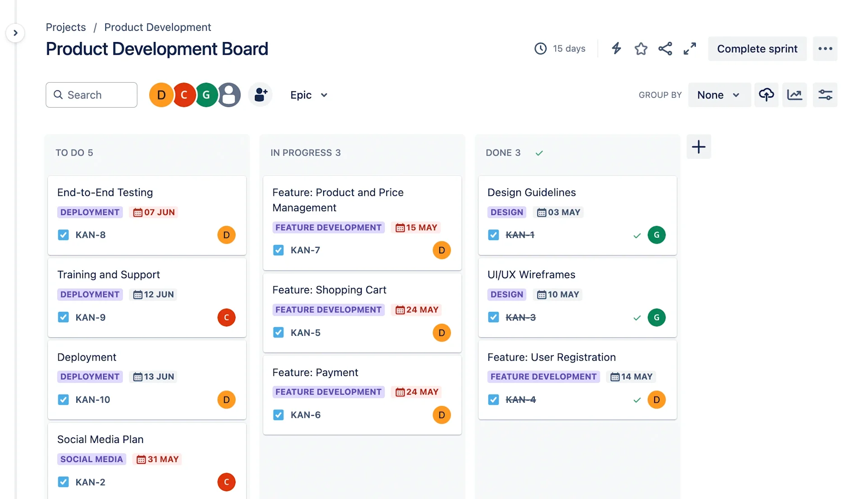Viewport: 868px width, 499px height.
Task: Click the KAN-6 issue key
Action: 306,415
